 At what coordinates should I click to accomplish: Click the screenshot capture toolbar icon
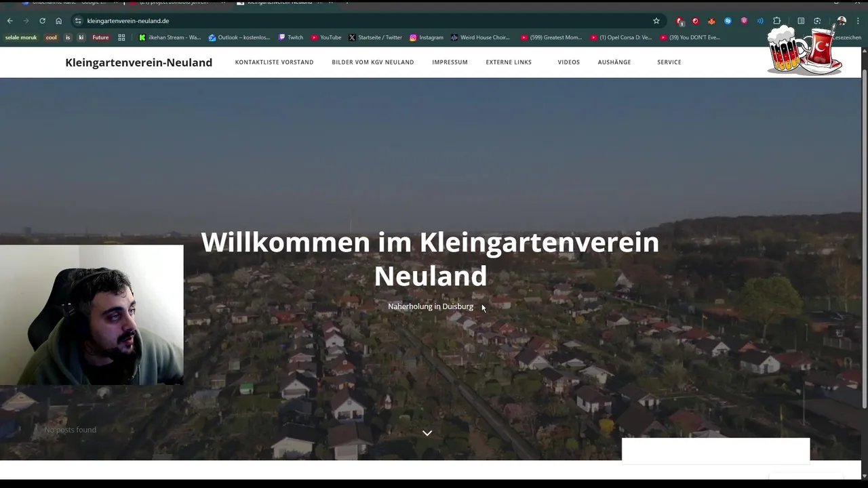(817, 21)
